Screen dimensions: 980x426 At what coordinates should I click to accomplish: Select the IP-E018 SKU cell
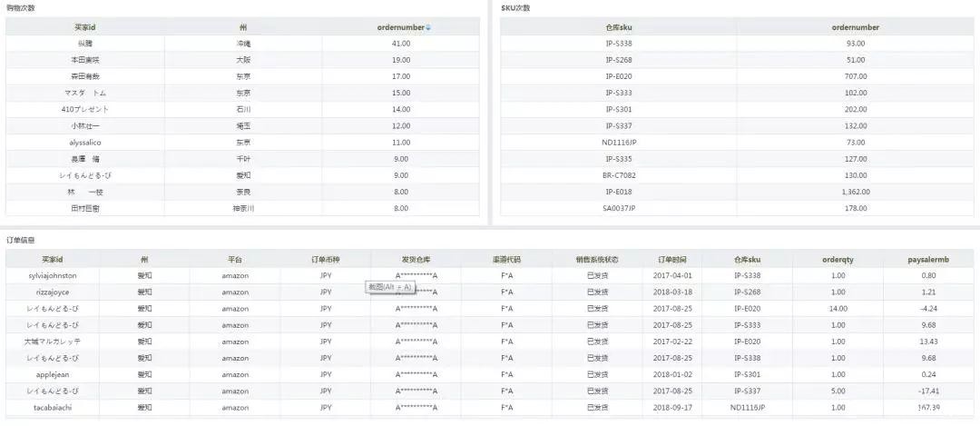click(x=618, y=192)
